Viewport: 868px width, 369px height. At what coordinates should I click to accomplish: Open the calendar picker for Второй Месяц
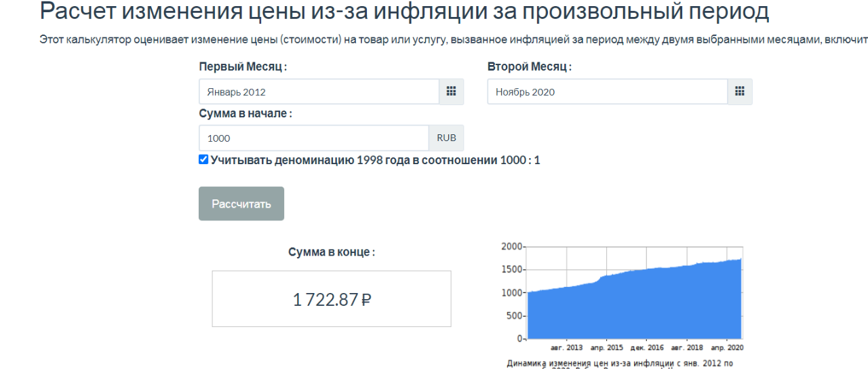coord(740,92)
